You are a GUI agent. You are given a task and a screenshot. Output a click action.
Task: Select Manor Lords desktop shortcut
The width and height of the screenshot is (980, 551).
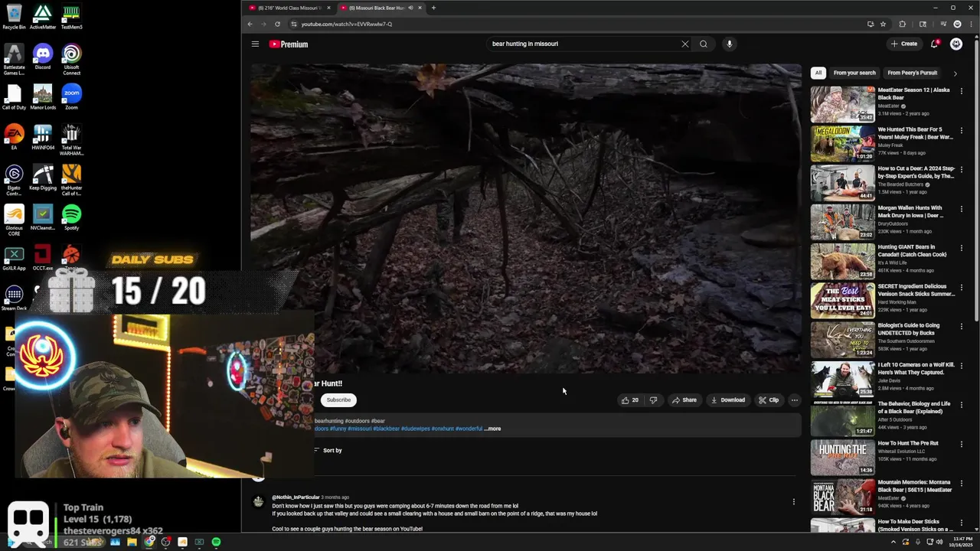[43, 97]
